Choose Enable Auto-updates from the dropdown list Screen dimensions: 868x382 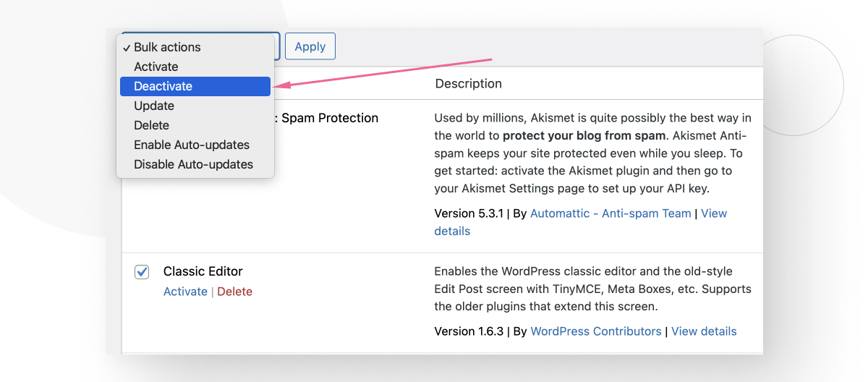(x=192, y=145)
